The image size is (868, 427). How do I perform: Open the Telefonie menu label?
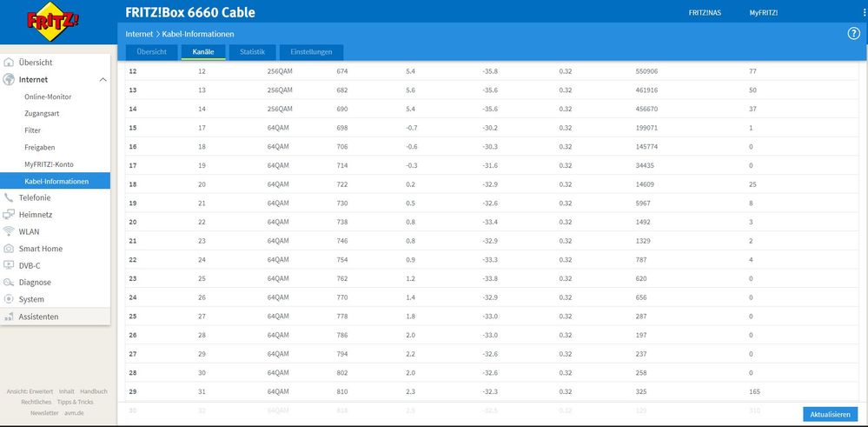pyautogui.click(x=35, y=197)
